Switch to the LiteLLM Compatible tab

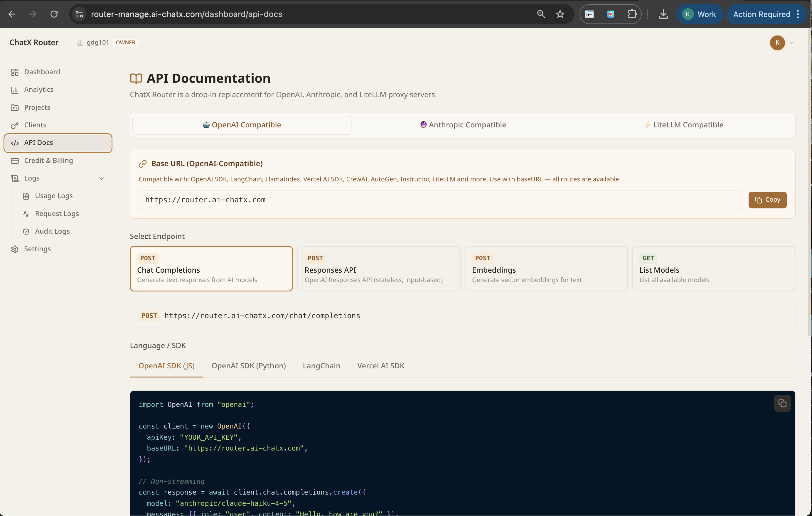tap(684, 125)
